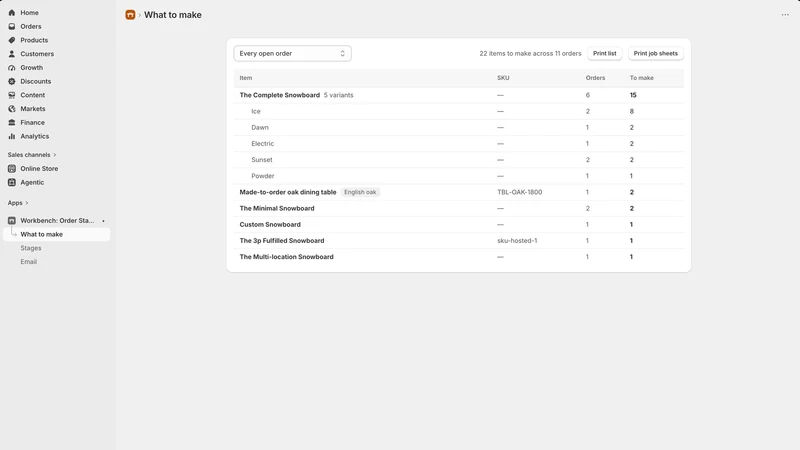Image resolution: width=800 pixels, height=450 pixels.
Task: Click the Discounts badge icon
Action: pos(12,82)
